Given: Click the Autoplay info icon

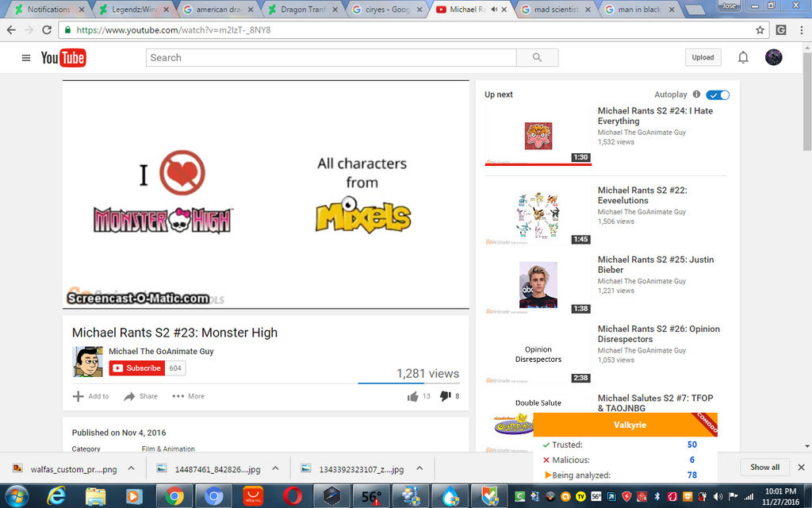Looking at the screenshot, I should click(696, 94).
